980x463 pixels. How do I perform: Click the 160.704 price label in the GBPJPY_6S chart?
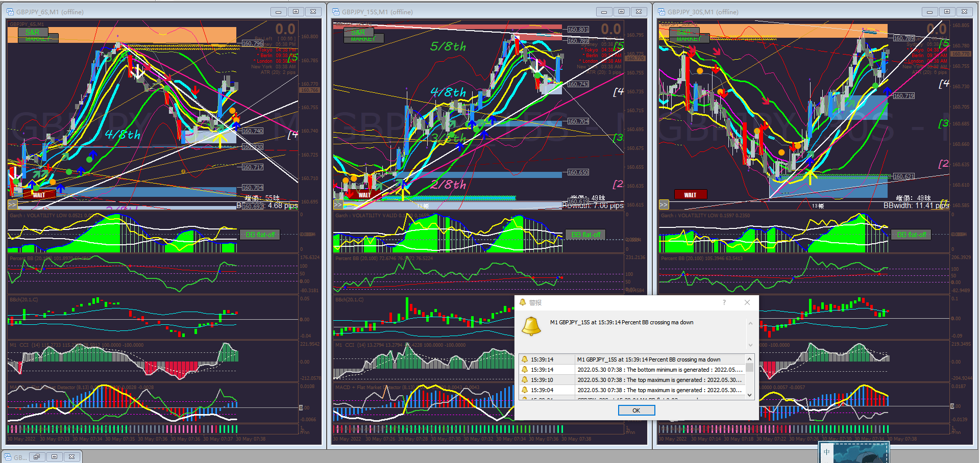tap(253, 188)
